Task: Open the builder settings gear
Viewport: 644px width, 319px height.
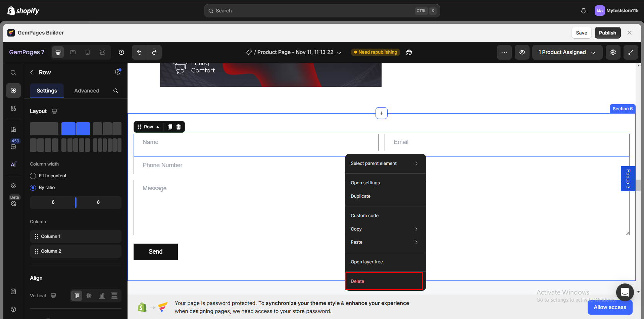Action: pos(613,52)
